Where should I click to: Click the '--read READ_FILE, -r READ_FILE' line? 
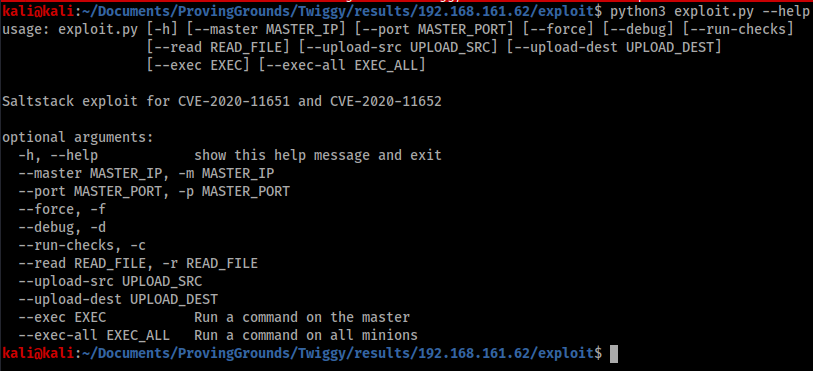pos(138,263)
